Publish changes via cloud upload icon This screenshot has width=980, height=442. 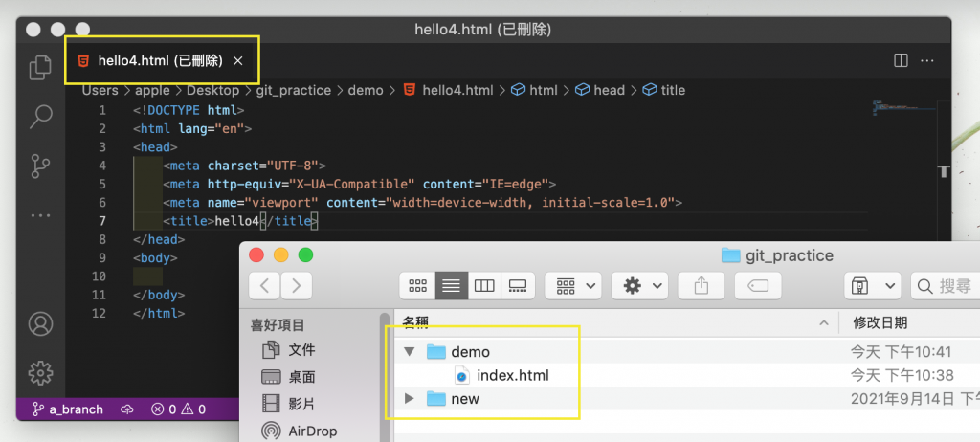coord(127,409)
